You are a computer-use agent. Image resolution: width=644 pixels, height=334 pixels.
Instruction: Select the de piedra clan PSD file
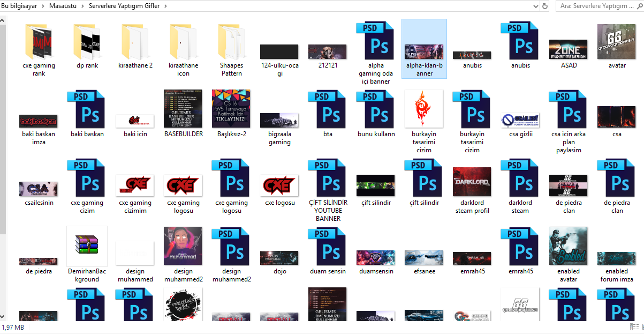click(x=617, y=178)
